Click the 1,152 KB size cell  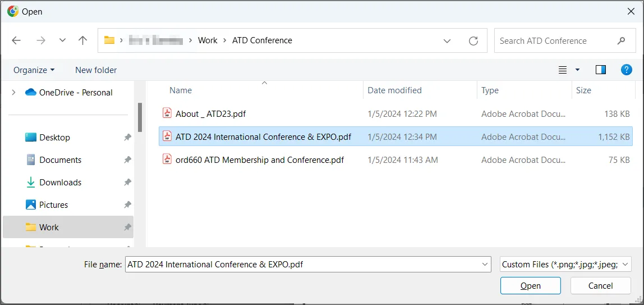pyautogui.click(x=614, y=137)
